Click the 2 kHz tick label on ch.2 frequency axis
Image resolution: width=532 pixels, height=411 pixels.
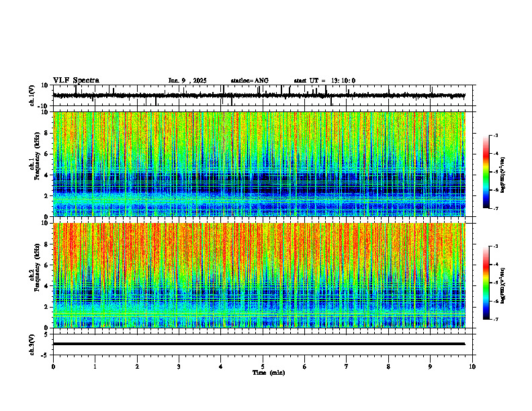click(x=46, y=307)
